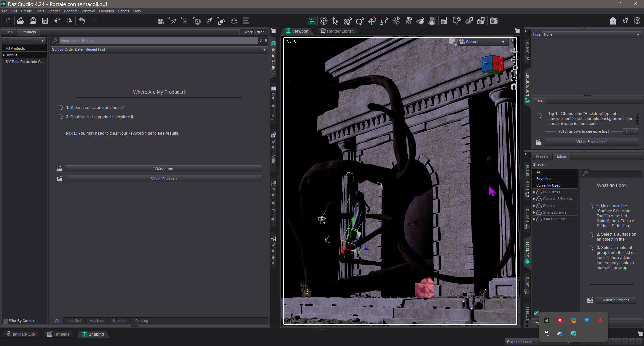Select the Rotate tool in the toolbar

(360, 21)
